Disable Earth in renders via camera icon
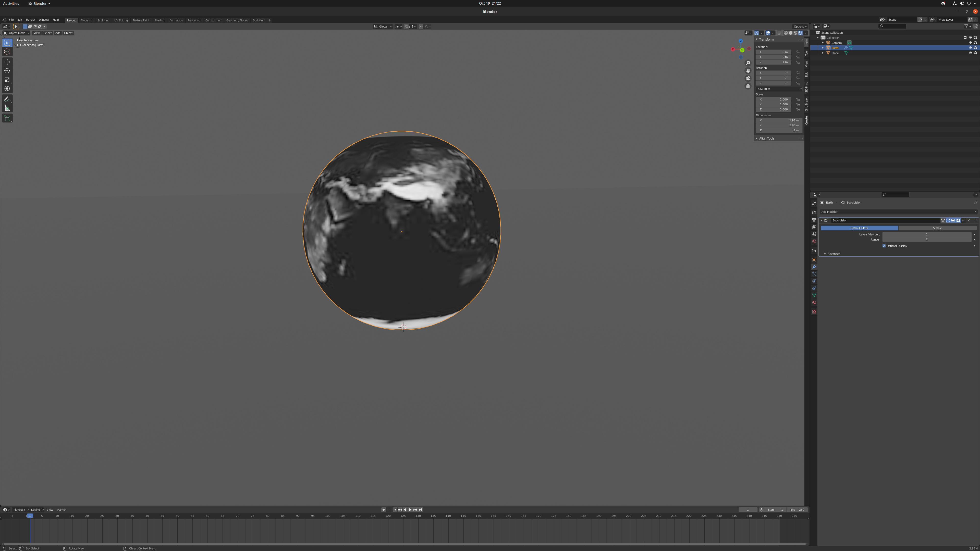980x551 pixels. click(975, 48)
